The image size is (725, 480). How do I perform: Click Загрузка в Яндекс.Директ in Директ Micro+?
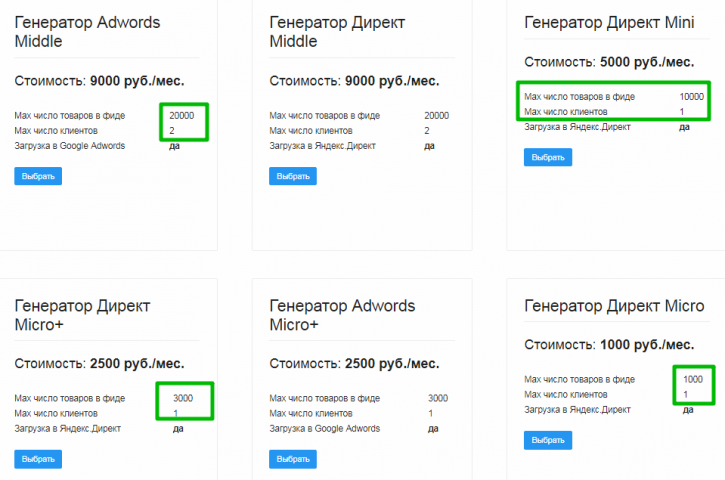[68, 429]
